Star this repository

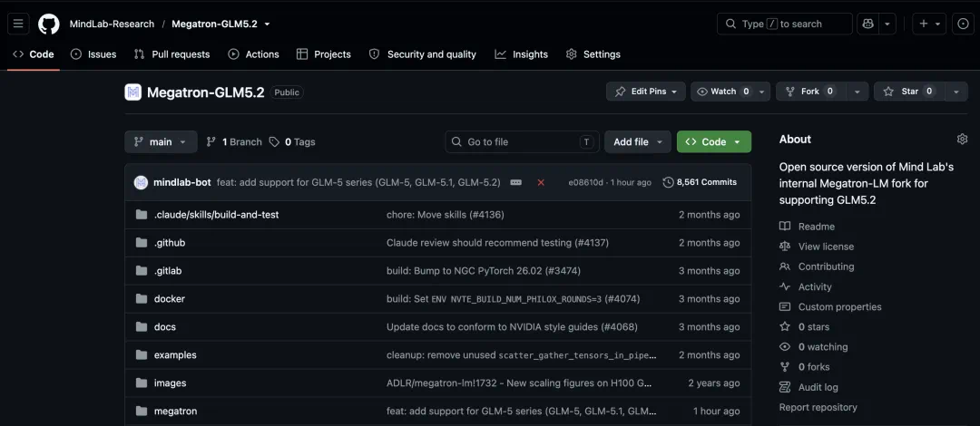click(x=908, y=92)
